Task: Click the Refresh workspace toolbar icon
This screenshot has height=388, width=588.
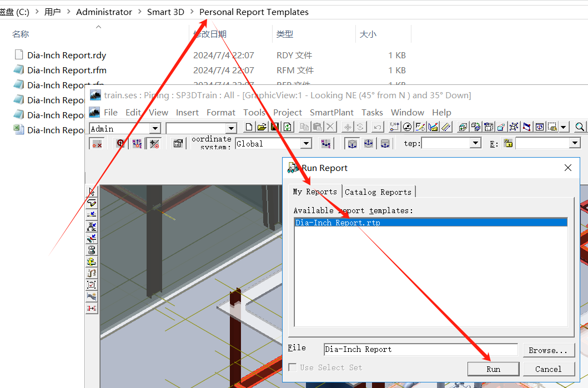Action: tap(288, 127)
